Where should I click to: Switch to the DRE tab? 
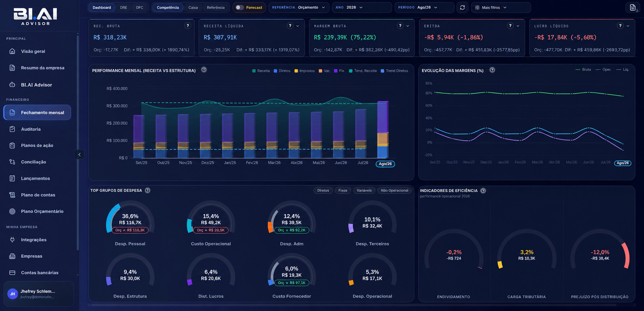pos(123,7)
